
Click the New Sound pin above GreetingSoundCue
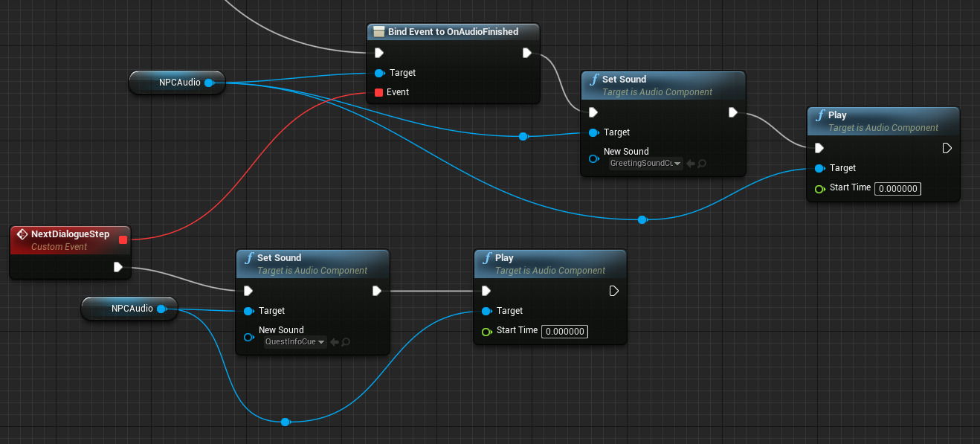[593, 158]
